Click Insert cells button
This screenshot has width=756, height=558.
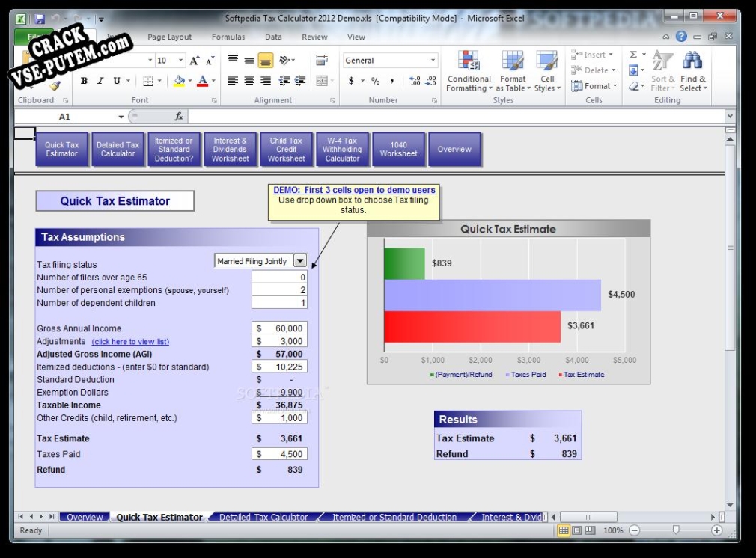591,55
